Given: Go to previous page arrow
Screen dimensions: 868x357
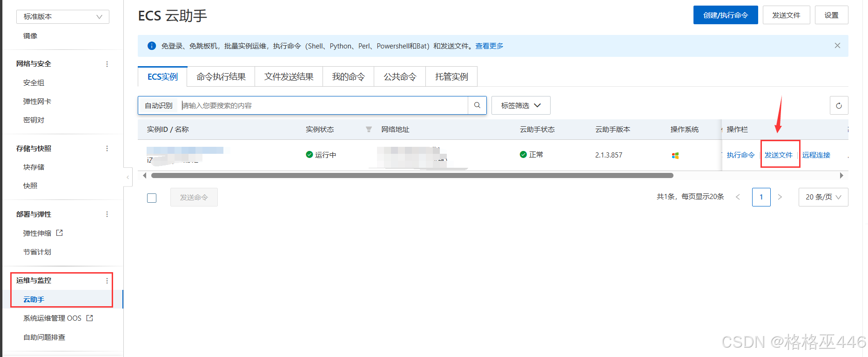Looking at the screenshot, I should point(738,197).
